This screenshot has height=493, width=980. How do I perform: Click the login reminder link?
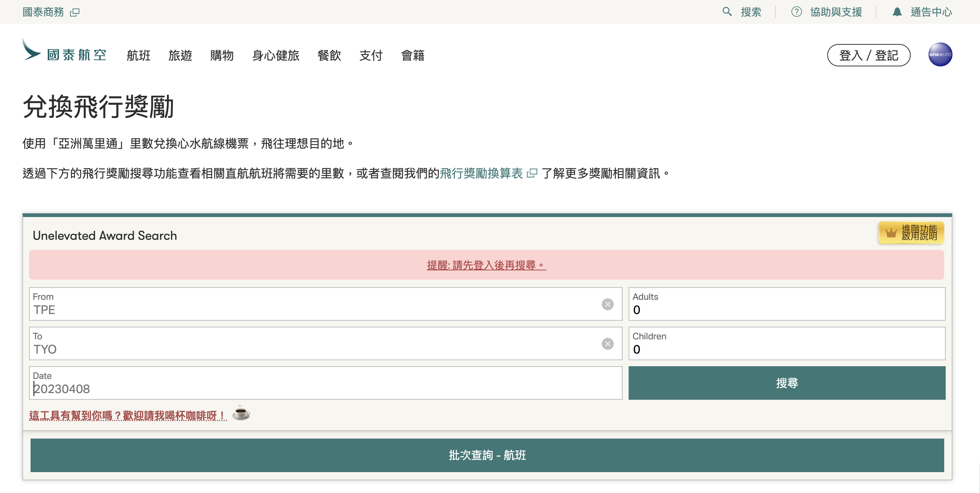click(x=486, y=265)
